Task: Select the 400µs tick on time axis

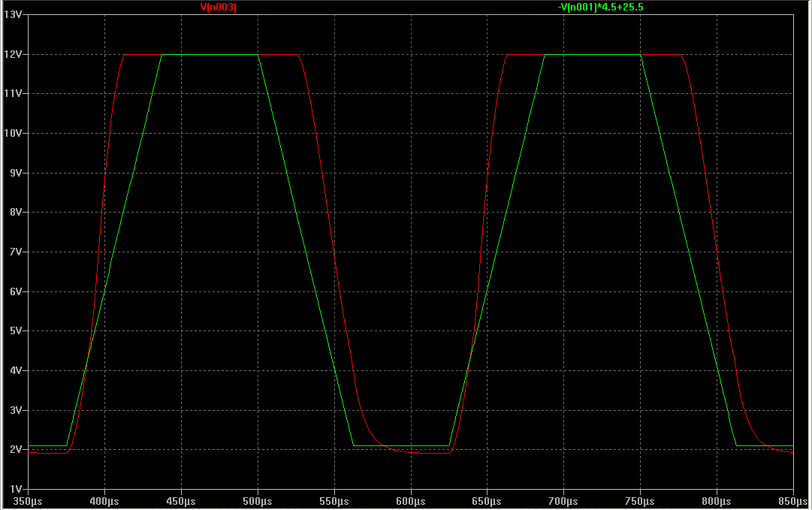Action: point(104,501)
